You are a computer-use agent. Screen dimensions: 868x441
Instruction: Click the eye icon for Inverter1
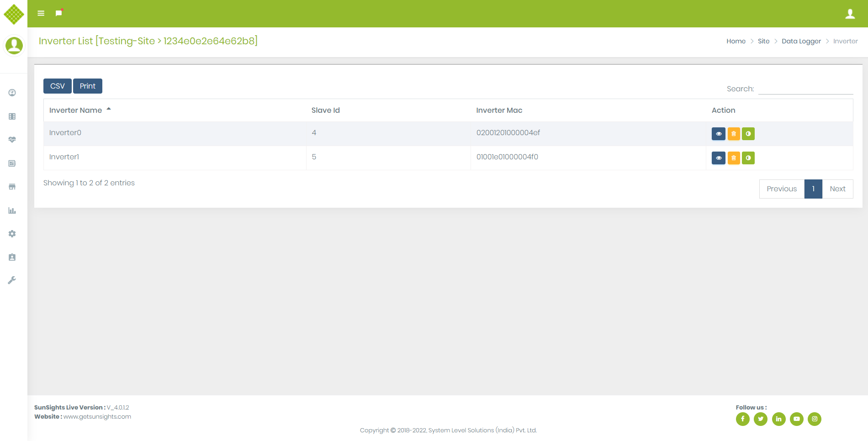718,158
